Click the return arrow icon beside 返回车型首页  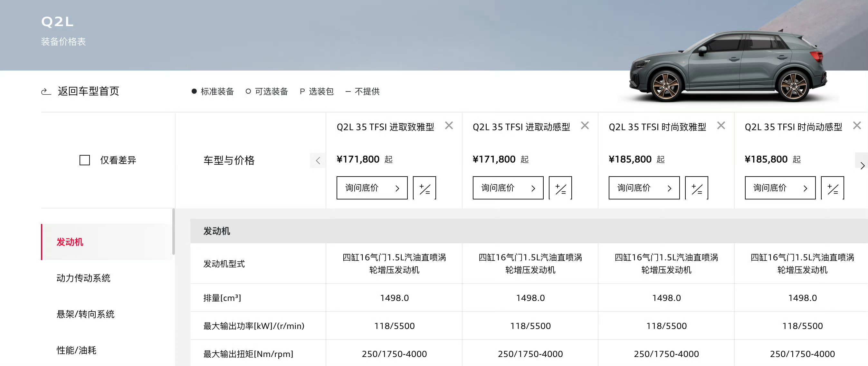46,91
